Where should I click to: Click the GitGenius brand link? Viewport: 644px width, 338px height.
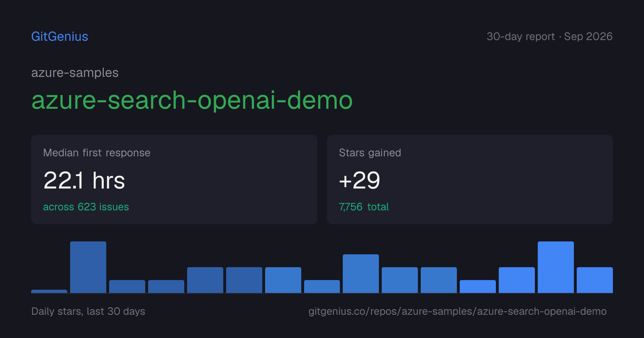(x=59, y=36)
